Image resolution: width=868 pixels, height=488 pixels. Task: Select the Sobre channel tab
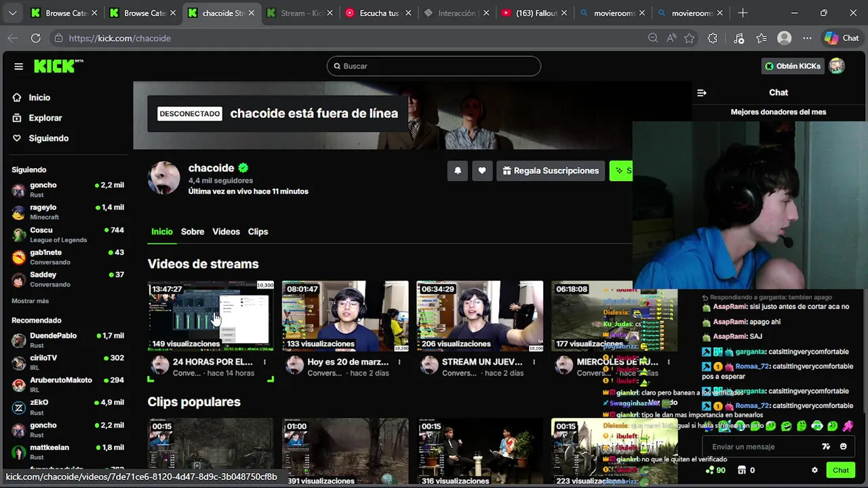coord(193,232)
